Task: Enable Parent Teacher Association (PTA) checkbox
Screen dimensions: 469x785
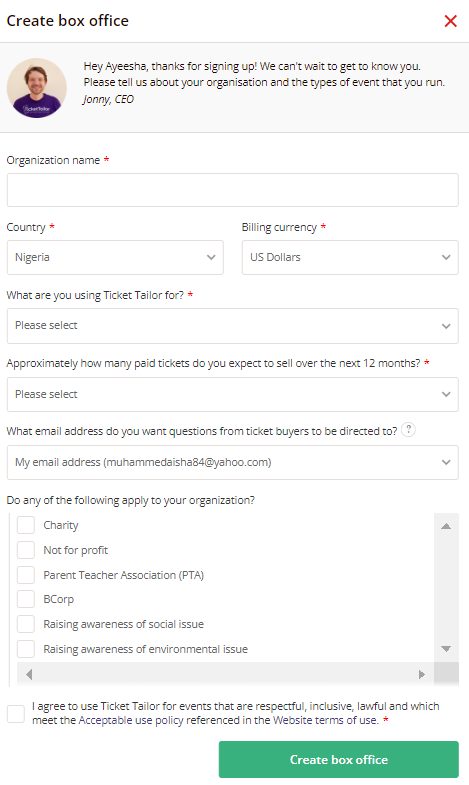Action: click(26, 575)
